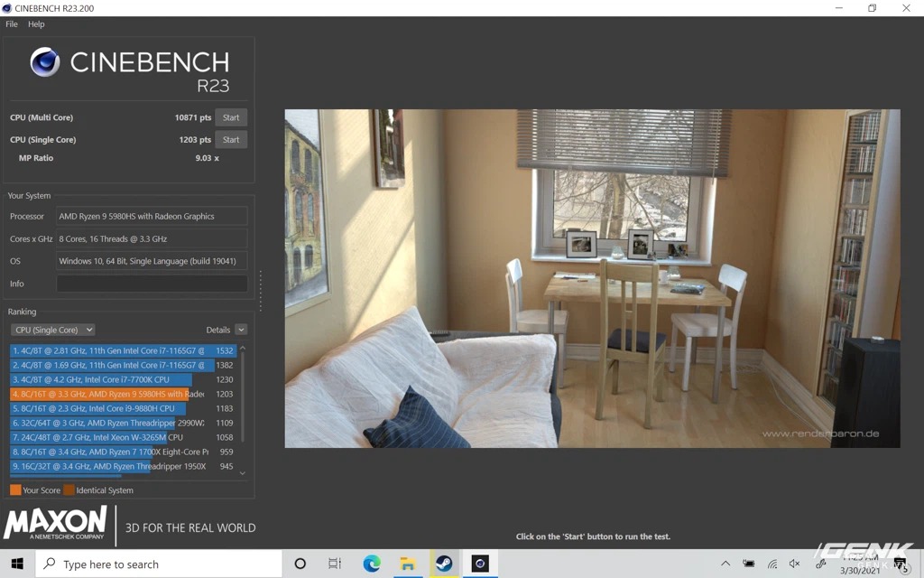Open the Windows Start menu

17,564
